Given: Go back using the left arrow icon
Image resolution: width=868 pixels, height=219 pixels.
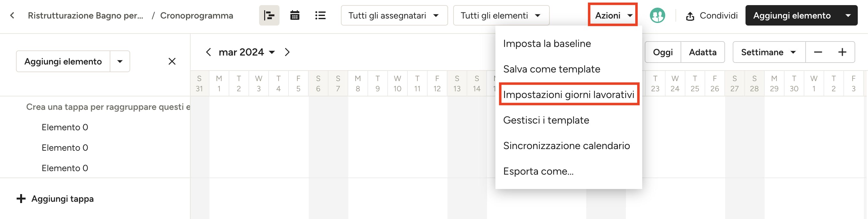Looking at the screenshot, I should coord(12,15).
